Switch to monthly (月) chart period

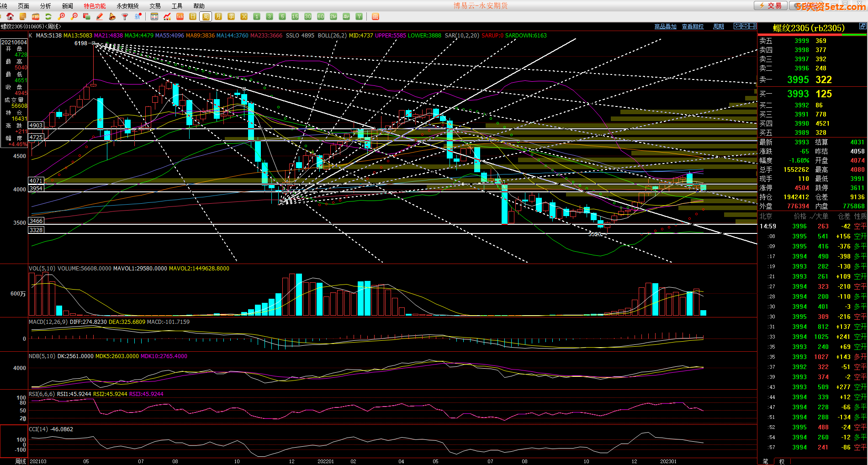point(218,16)
